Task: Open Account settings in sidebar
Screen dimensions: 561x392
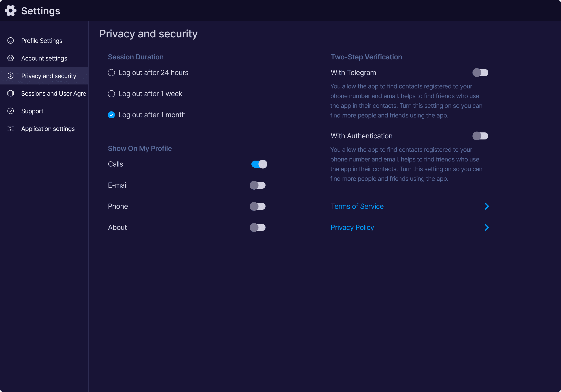Action: click(44, 58)
